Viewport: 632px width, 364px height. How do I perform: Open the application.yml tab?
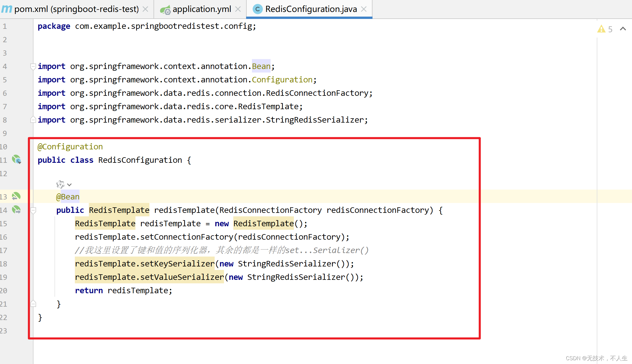point(202,9)
